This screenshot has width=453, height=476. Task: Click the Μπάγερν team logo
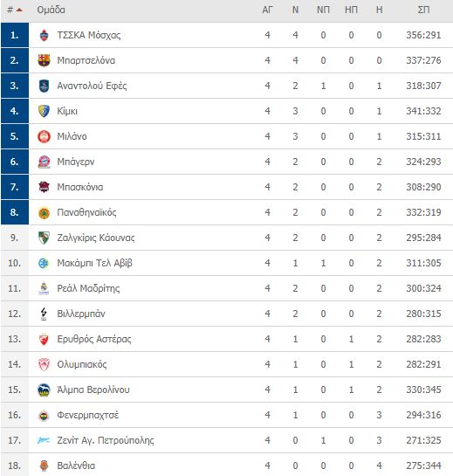[x=44, y=162]
